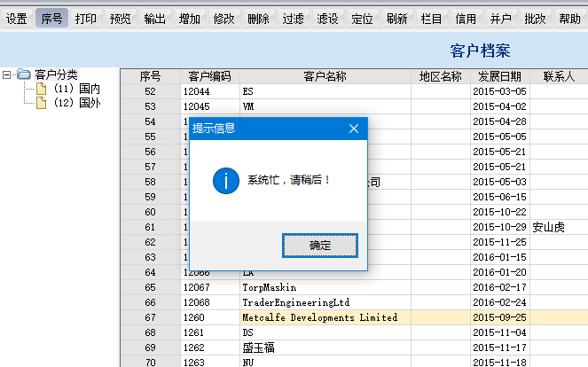Click the 联系人 column header

559,76
